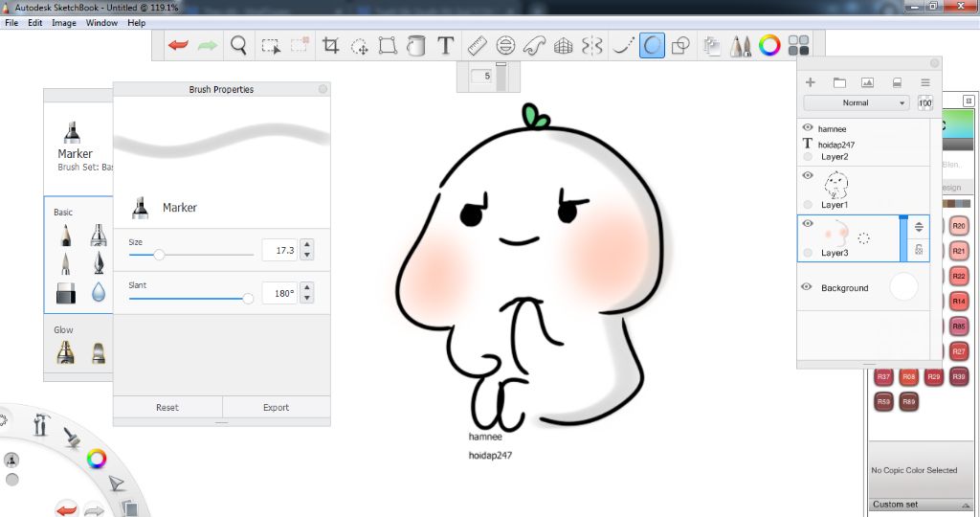Hide Layer1 using its eye icon

[x=808, y=175]
